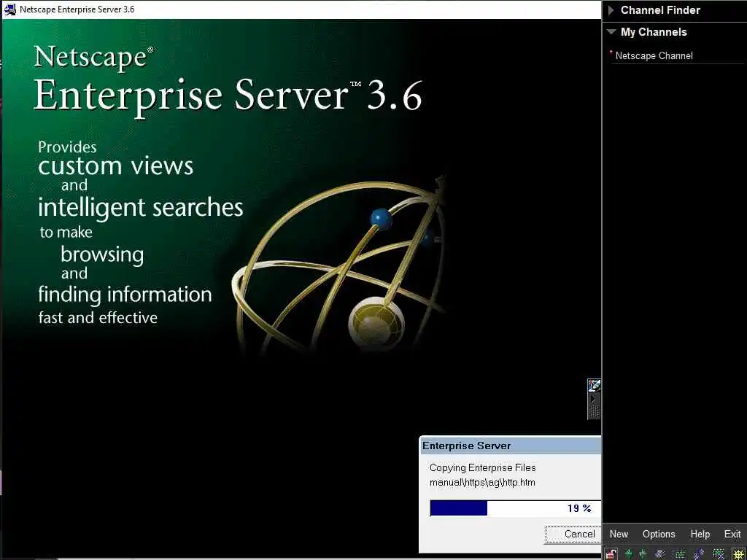This screenshot has height=560, width=747.
Task: Open the Help menu in Netcaster
Action: pos(700,534)
